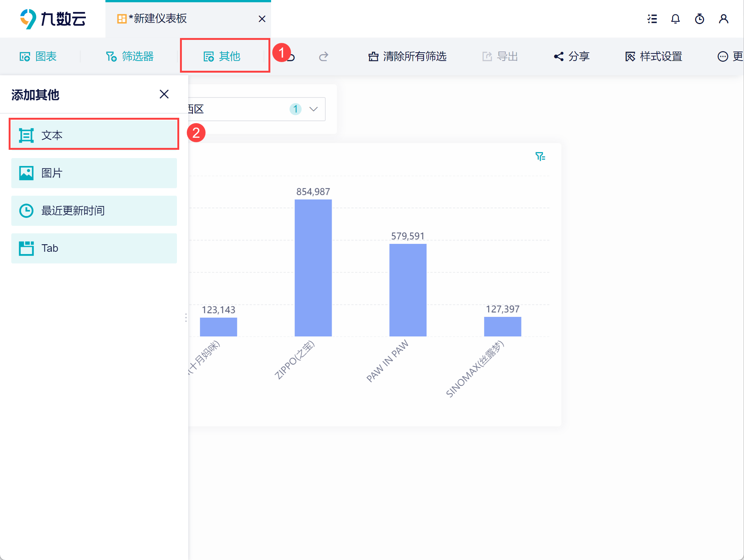Click the ZIPPO(之宝) axis label
Viewport: 744px width, 560px height.
[x=294, y=360]
